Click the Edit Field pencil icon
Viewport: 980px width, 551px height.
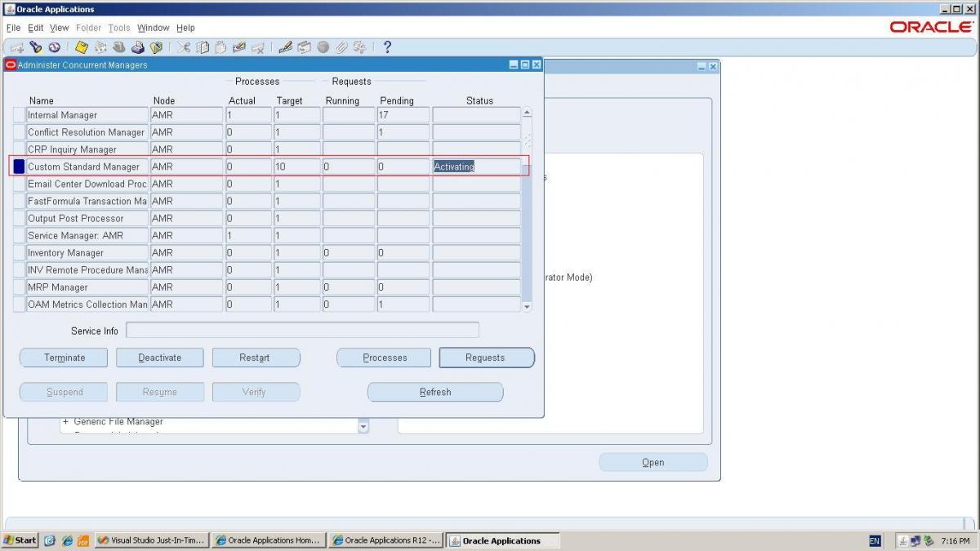(285, 47)
